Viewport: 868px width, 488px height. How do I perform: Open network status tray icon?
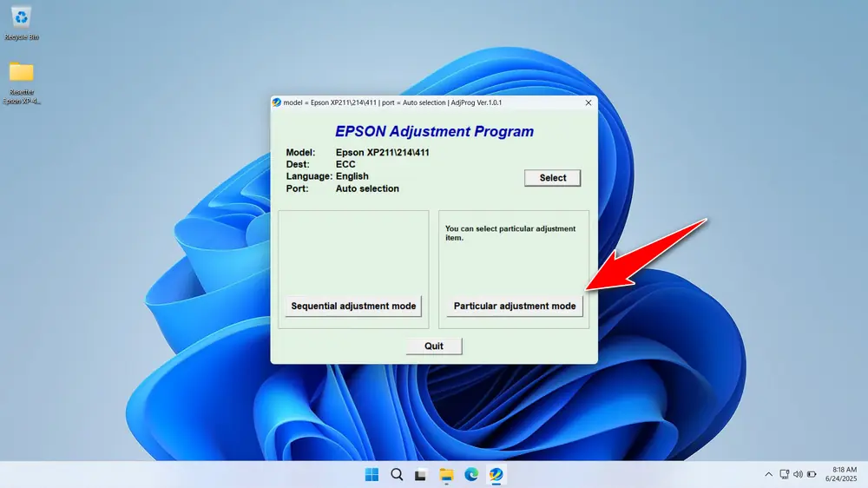pos(784,475)
